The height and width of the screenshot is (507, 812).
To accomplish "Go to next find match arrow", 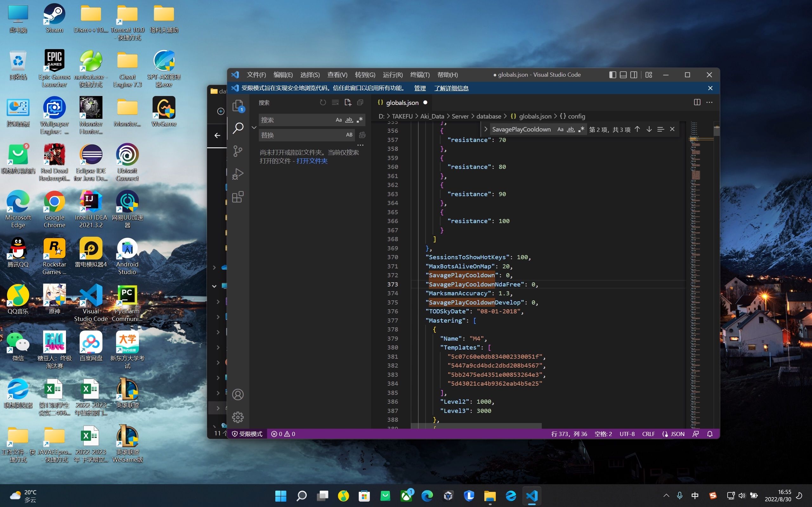I will point(649,129).
